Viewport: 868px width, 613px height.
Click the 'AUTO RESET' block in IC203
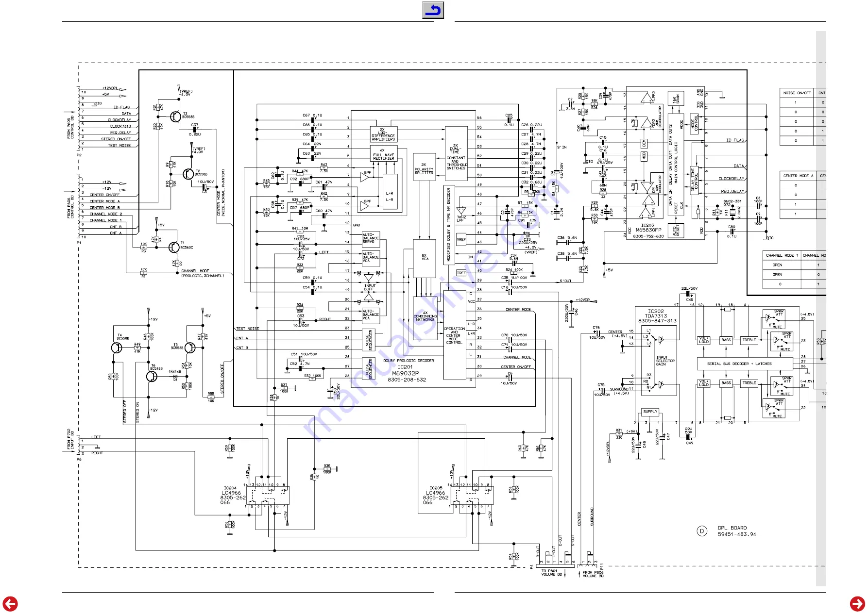675,231
